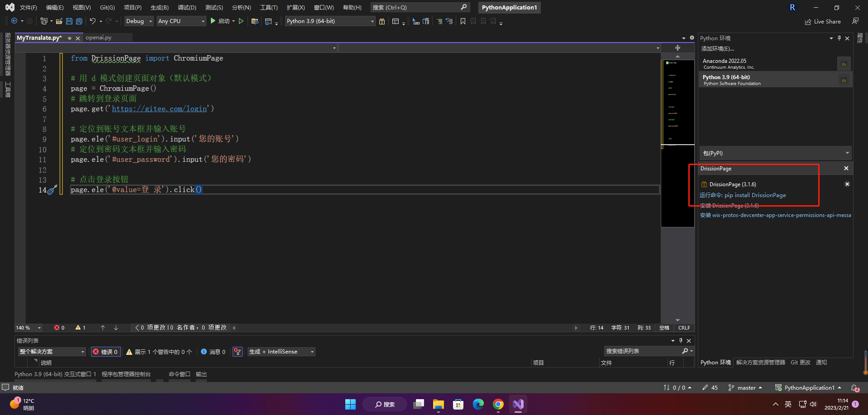Toggle auto-hide pin on Python 环境 panel
This screenshot has height=415, width=868.
point(839,38)
